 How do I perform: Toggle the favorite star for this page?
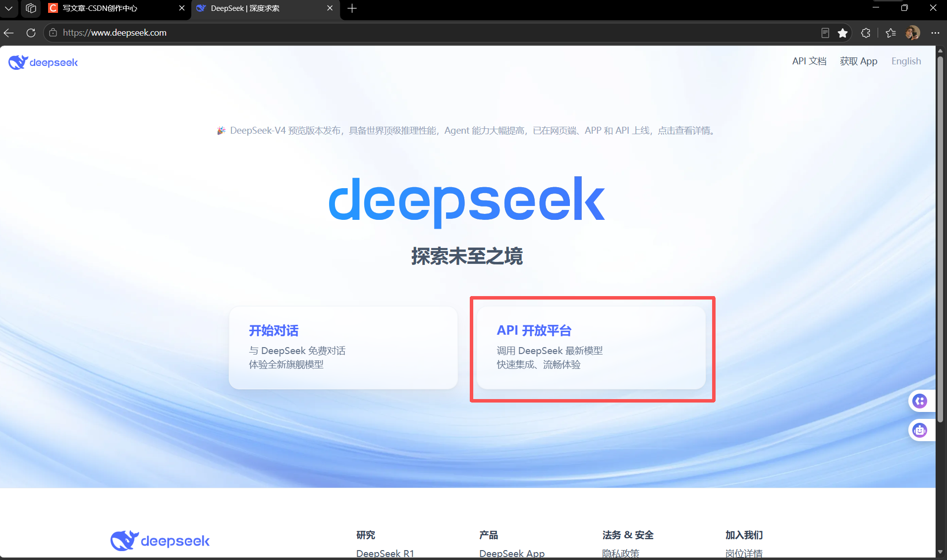[842, 33]
